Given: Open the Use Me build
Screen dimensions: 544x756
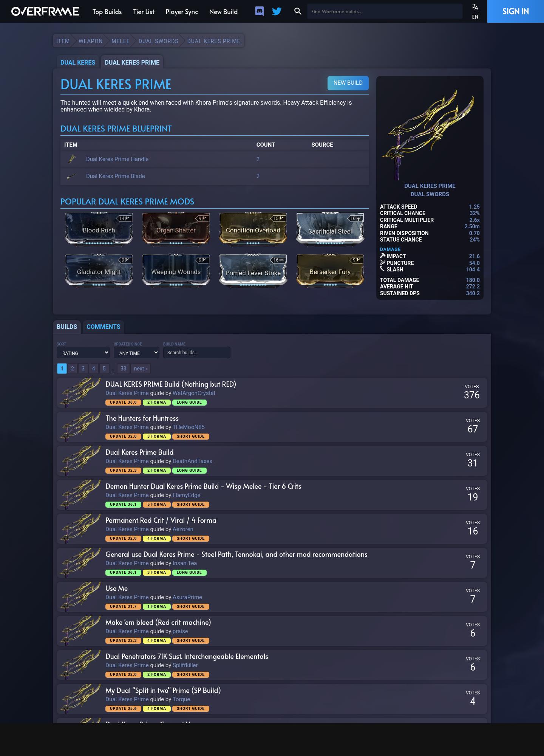Looking at the screenshot, I should click(x=117, y=588).
